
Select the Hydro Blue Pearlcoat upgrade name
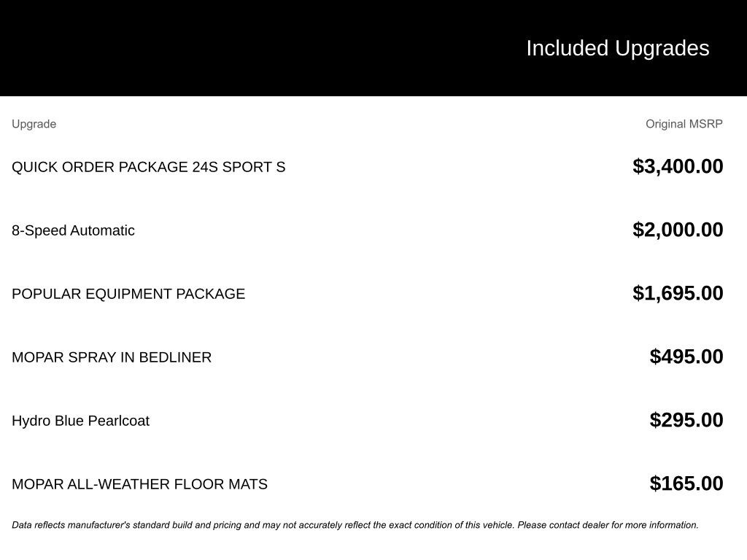click(80, 421)
